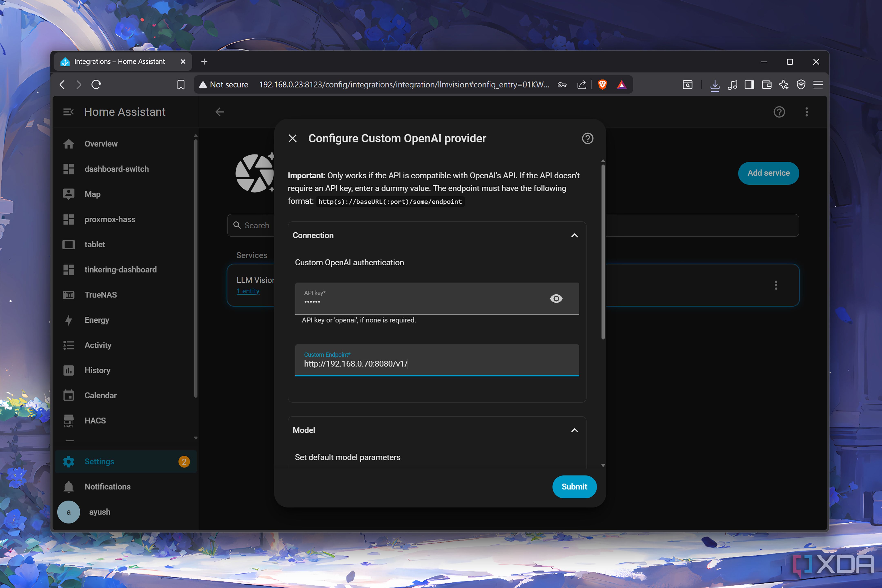Collapse the Home Assistant sidebar menu icon

68,112
